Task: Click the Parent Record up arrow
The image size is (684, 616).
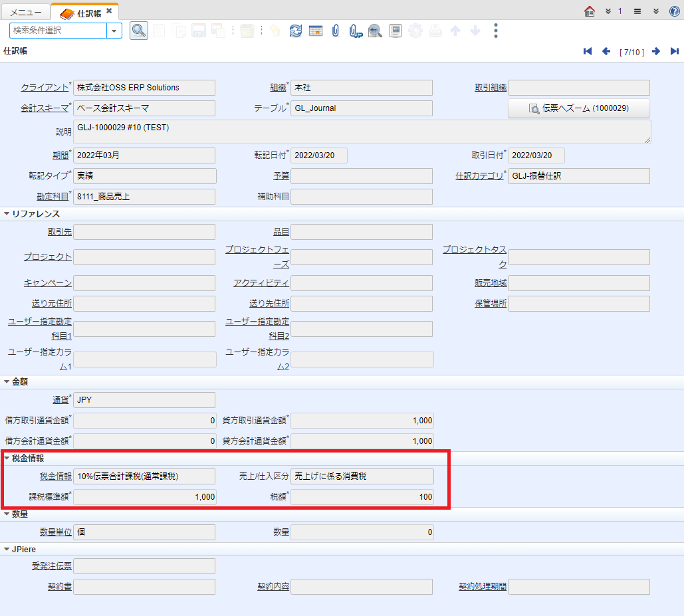Action: click(x=455, y=31)
